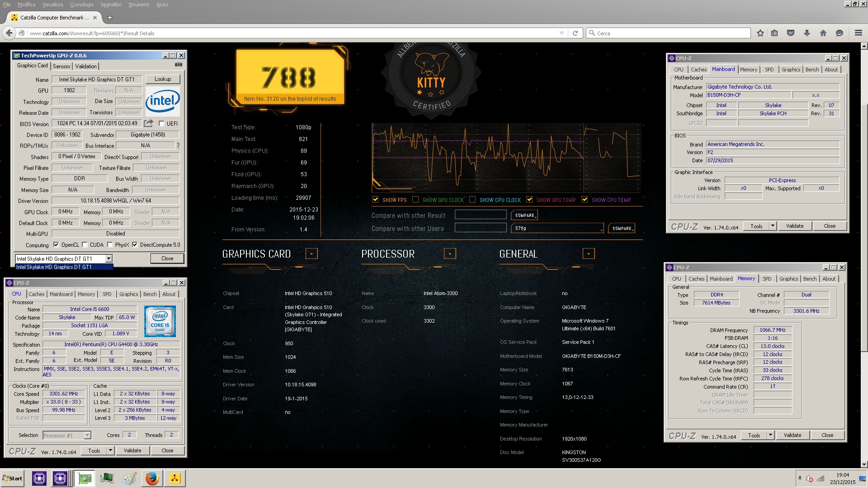The image size is (868, 488).
Task: Expand the GENERAL section arrow
Action: [x=589, y=253]
